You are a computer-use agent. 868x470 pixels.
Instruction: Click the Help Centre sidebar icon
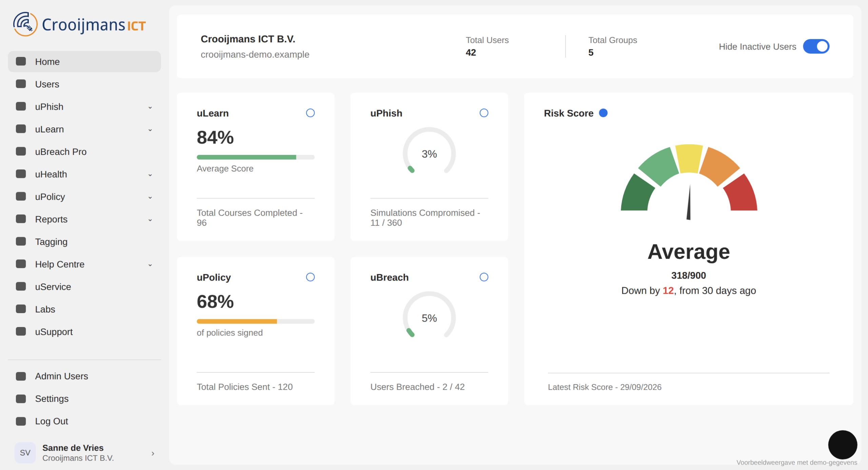(21, 264)
